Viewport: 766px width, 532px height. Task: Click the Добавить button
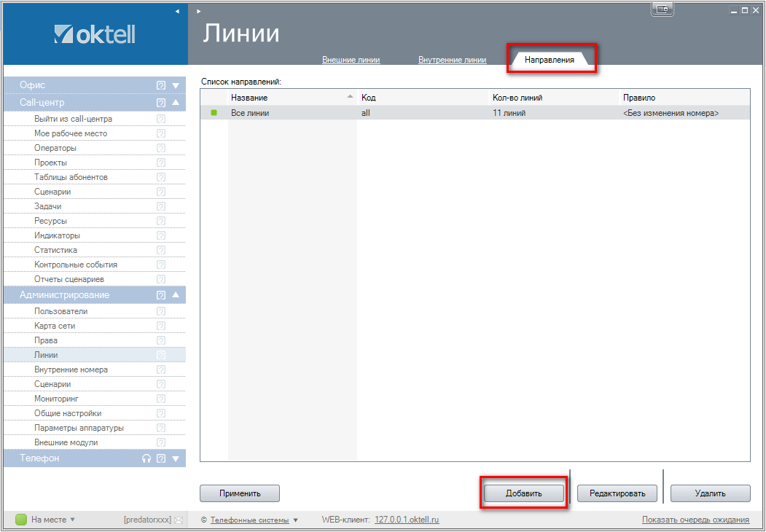tap(524, 493)
